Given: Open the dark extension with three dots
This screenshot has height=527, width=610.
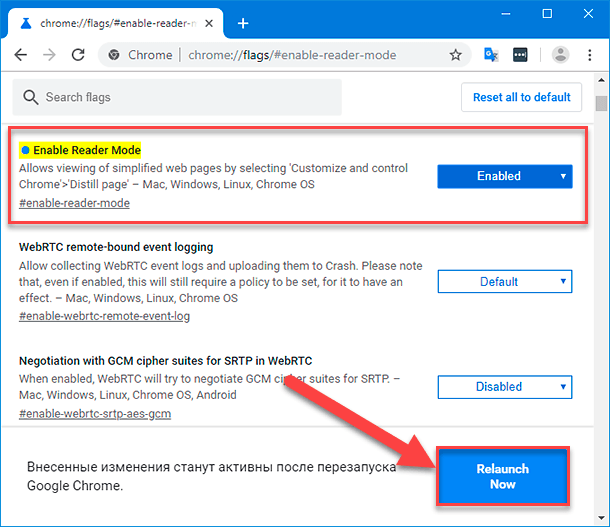Looking at the screenshot, I should pyautogui.click(x=520, y=55).
